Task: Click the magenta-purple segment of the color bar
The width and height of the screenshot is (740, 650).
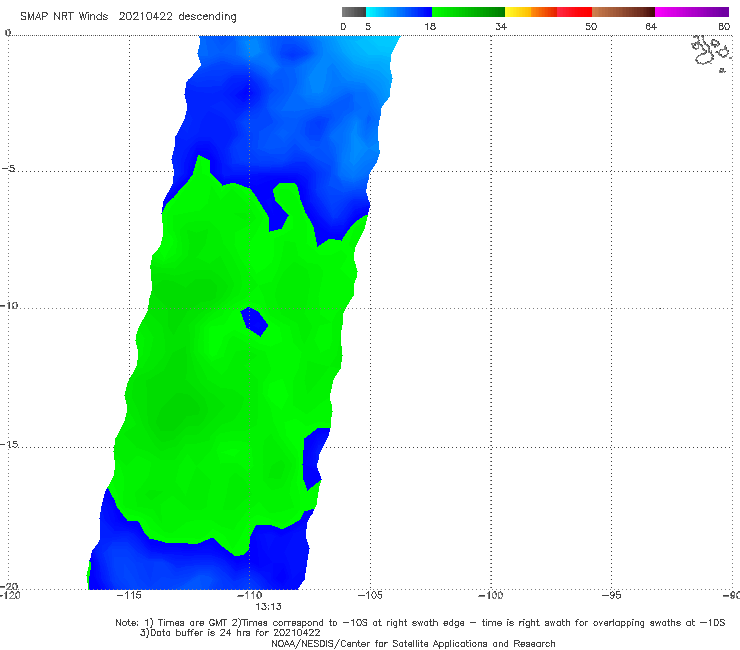Action: 692,12
